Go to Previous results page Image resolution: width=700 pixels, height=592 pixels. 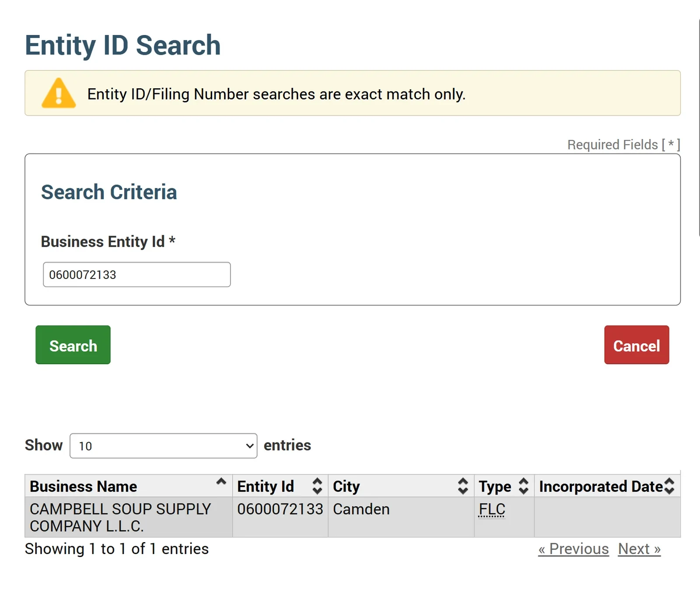click(x=573, y=549)
